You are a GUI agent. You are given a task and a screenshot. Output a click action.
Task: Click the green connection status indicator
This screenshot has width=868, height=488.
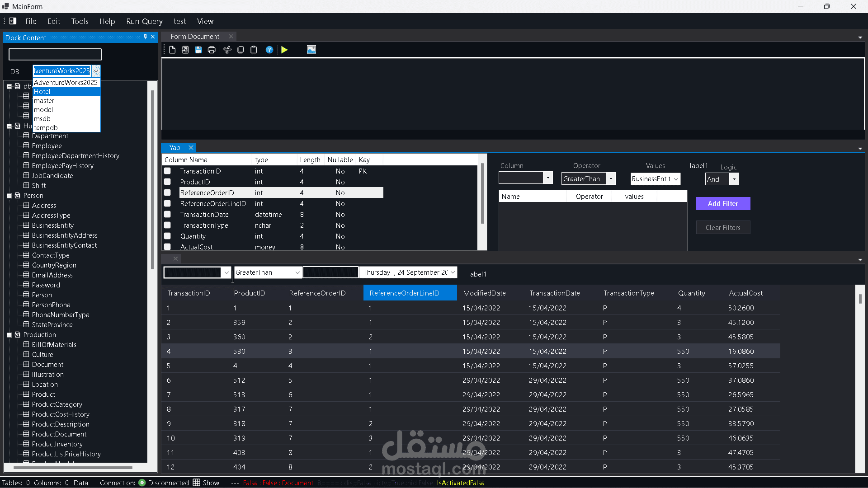point(142,483)
